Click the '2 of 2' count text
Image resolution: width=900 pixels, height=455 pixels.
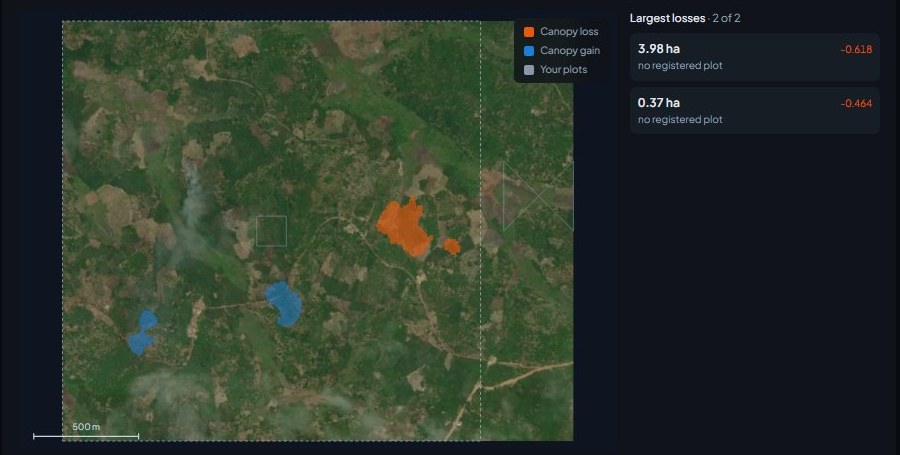click(726, 18)
